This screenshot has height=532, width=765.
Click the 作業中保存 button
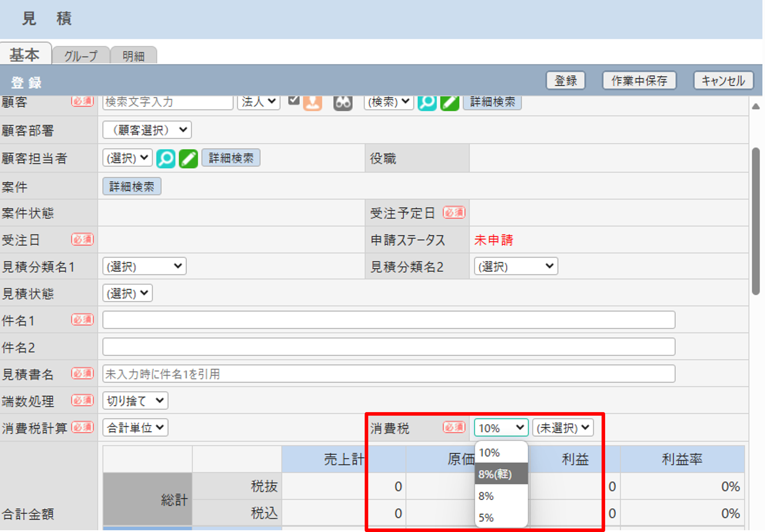[639, 81]
